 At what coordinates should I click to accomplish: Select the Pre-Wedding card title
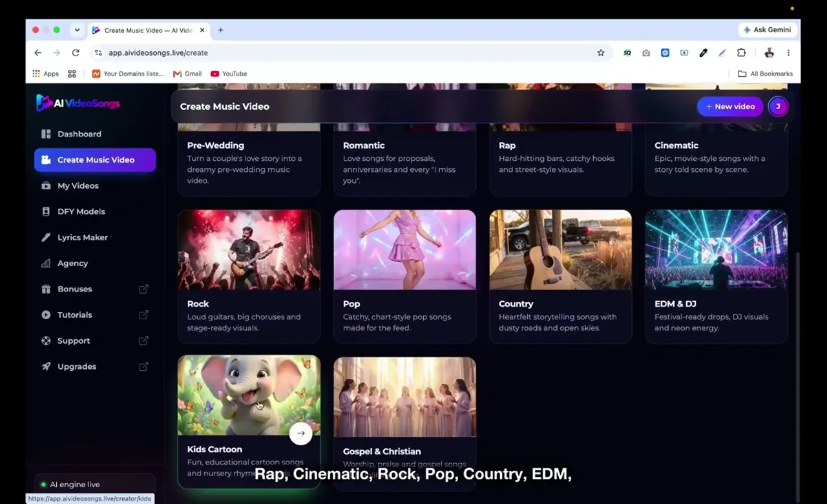pyautogui.click(x=216, y=145)
